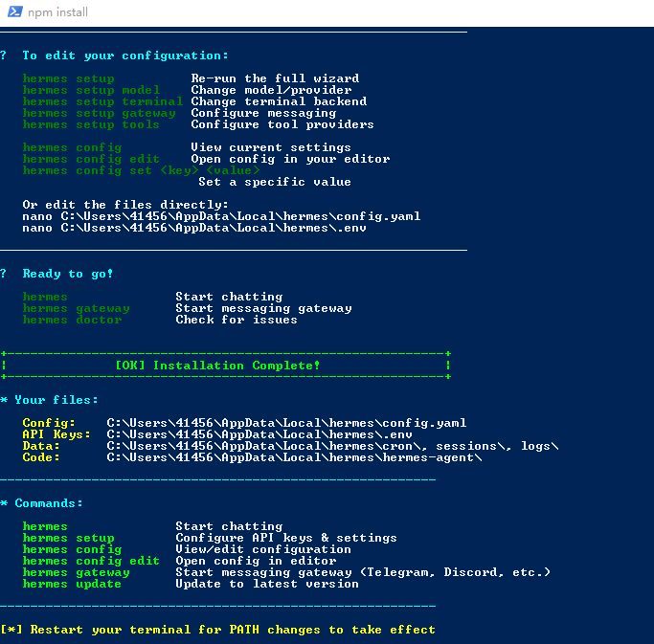Click the 'hermes setup tools' command text
The height and width of the screenshot is (644, 654).
coord(91,124)
